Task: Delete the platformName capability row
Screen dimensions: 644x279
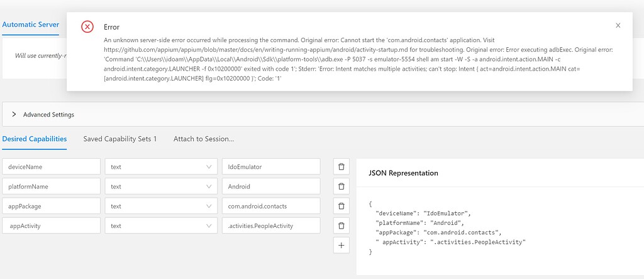Action: [341, 186]
